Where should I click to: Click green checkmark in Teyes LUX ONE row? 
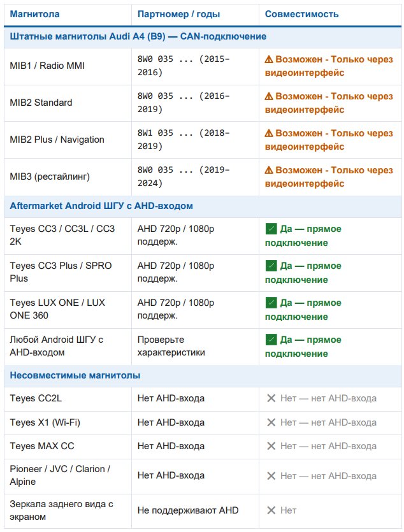[x=271, y=303]
